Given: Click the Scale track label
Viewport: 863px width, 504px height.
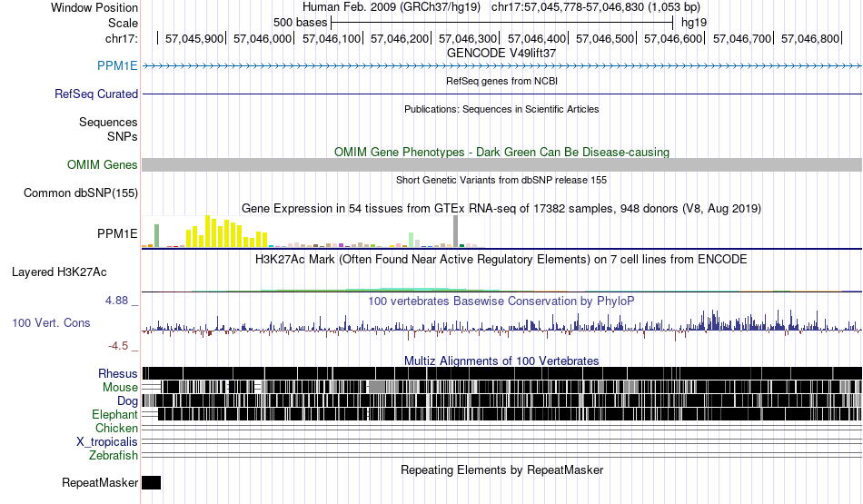Looking at the screenshot, I should [x=123, y=23].
